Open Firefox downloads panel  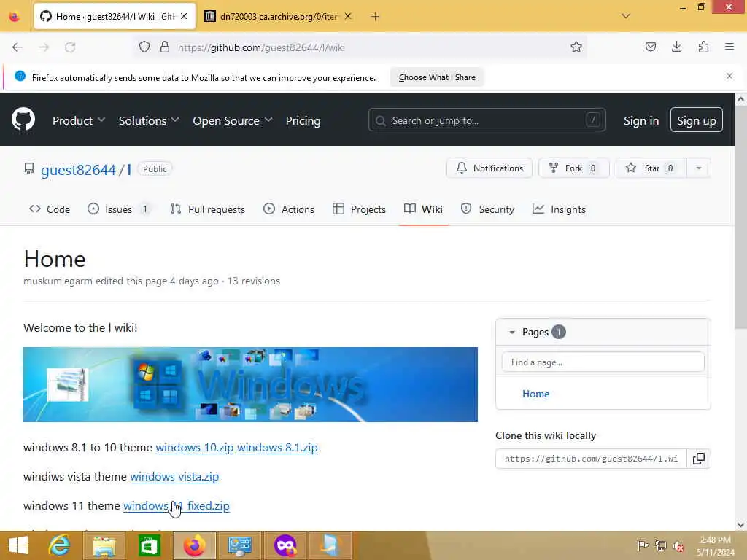676,47
